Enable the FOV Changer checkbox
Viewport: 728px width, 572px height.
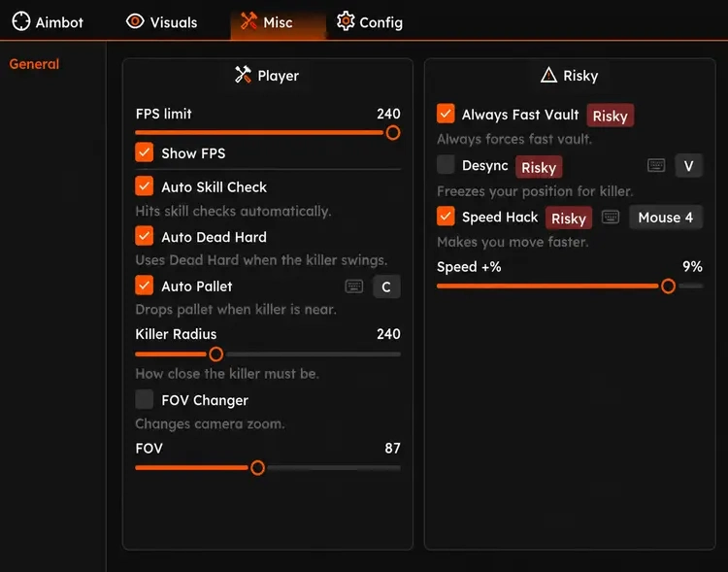pyautogui.click(x=145, y=399)
